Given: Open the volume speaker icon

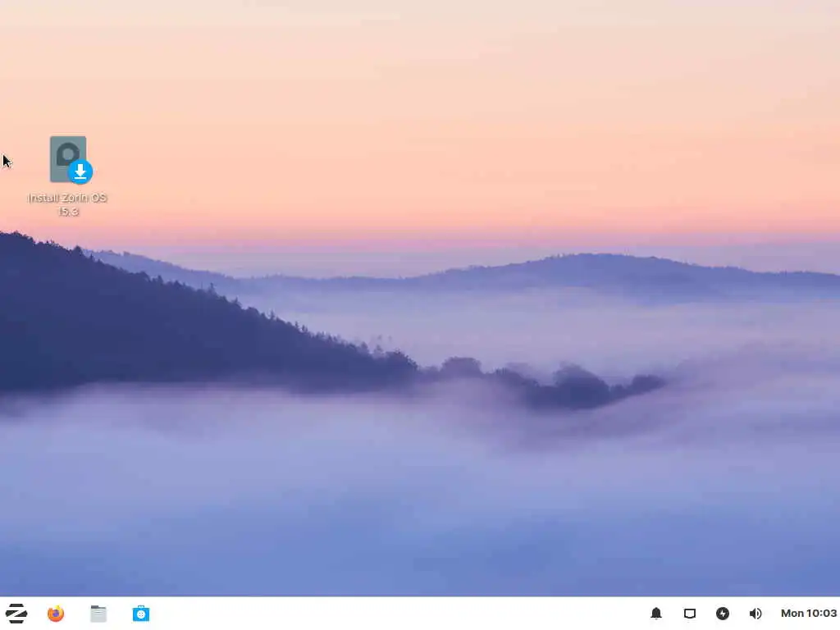Looking at the screenshot, I should click(756, 614).
